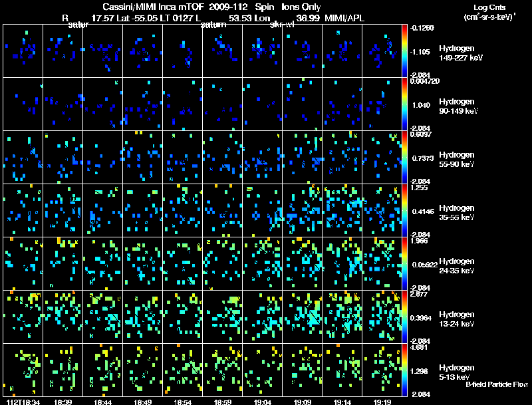Click the 0.4146 colorbar value
Image resolution: width=532 pixels, height=405 pixels.
point(423,211)
